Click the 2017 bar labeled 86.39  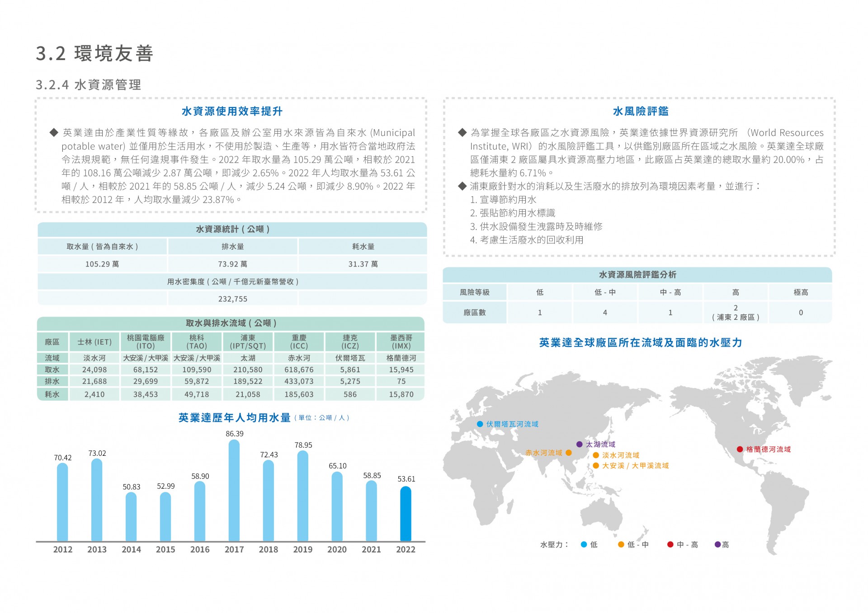234,490
